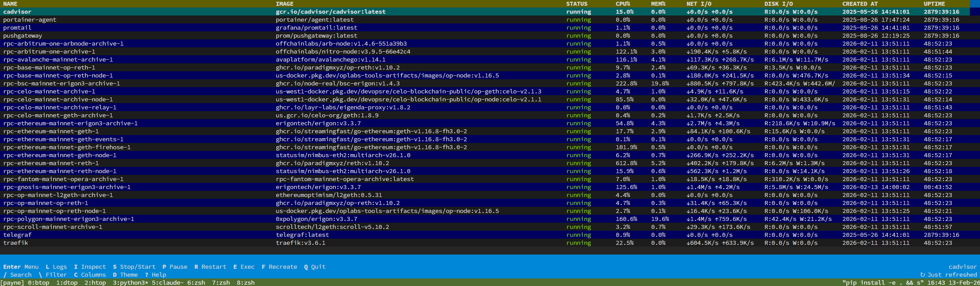Image resolution: width=980 pixels, height=286 pixels.
Task: Toggle Pause for the selected container
Action: pyautogui.click(x=175, y=267)
